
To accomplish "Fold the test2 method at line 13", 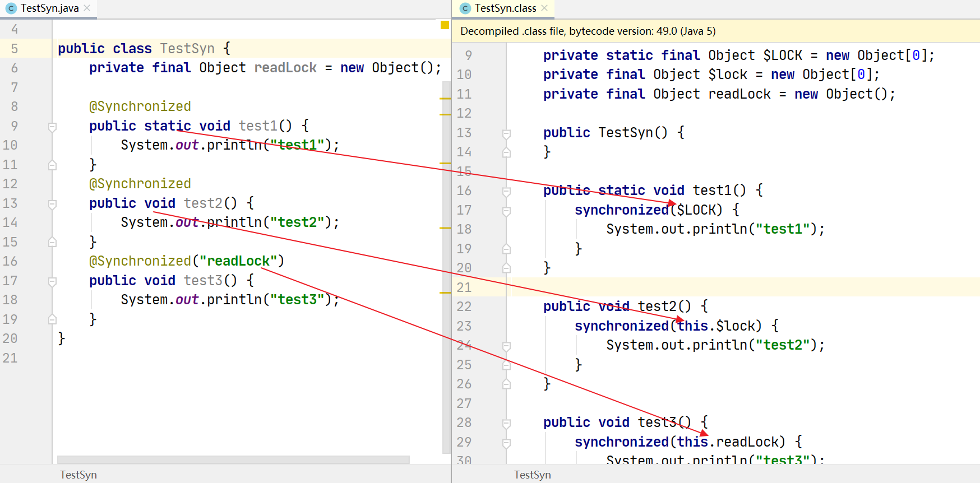I will [x=52, y=204].
